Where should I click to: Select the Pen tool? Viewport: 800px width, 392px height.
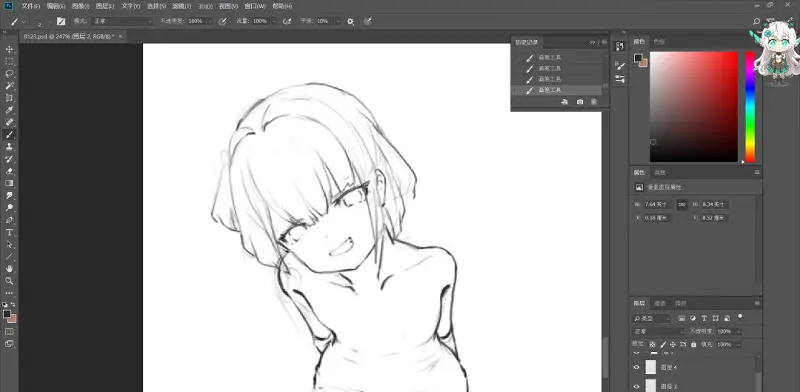click(9, 220)
